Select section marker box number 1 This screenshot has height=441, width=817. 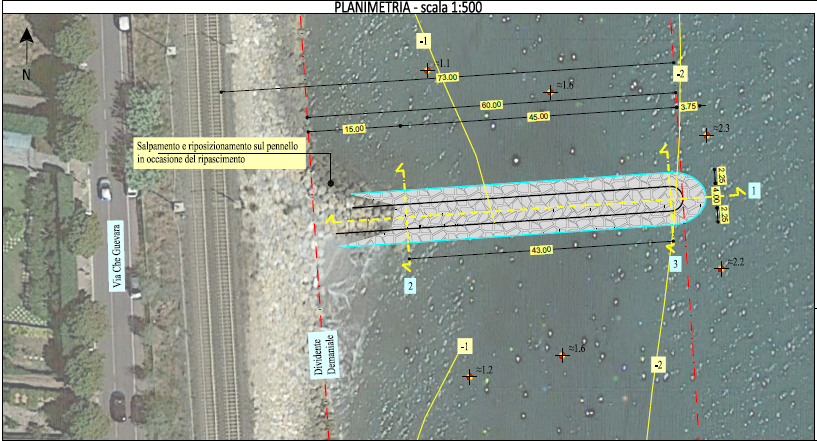click(756, 188)
